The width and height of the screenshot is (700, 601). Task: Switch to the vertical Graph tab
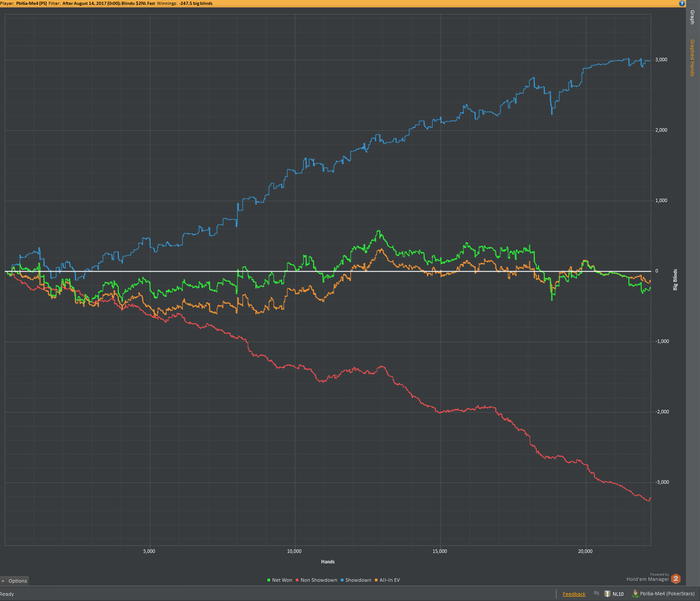pos(692,17)
